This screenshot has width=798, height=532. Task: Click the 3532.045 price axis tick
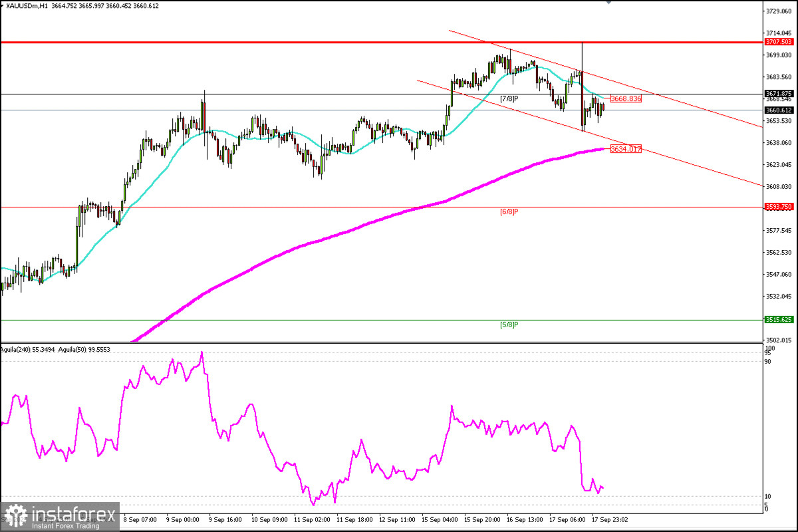pos(779,297)
